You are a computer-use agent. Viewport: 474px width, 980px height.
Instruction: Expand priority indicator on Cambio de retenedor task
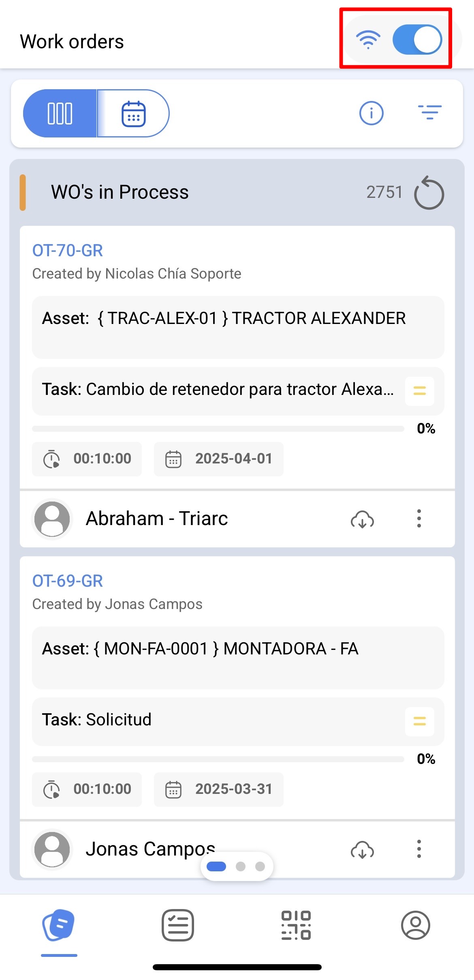pyautogui.click(x=419, y=391)
